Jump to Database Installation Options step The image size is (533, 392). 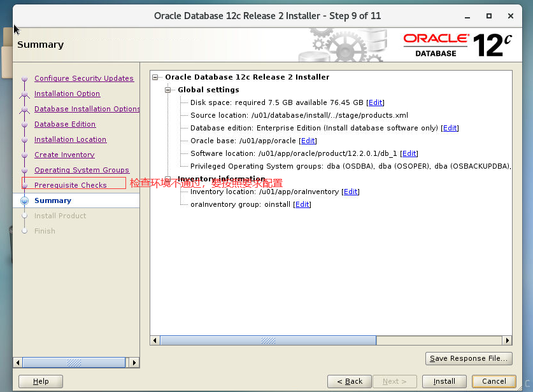[x=87, y=109]
